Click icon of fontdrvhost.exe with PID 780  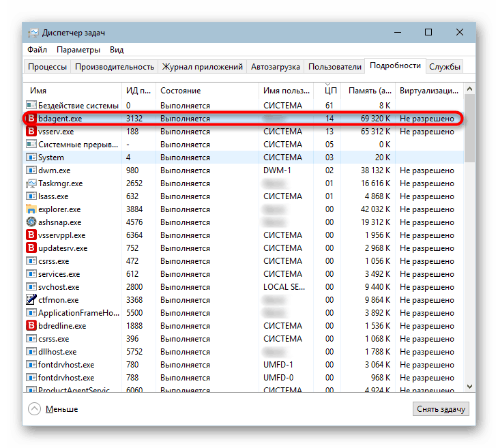31,365
